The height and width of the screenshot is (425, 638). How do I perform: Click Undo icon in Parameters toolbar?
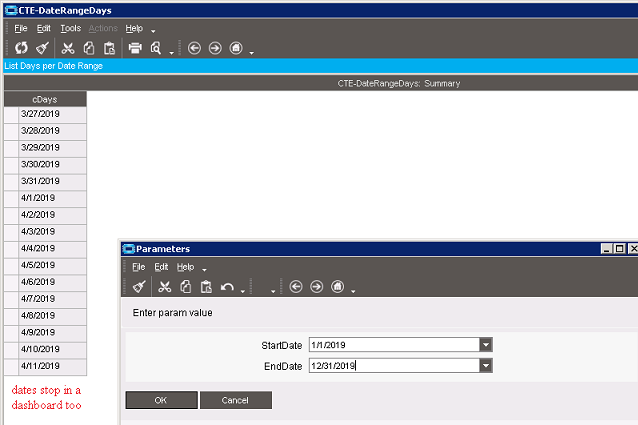[227, 287]
